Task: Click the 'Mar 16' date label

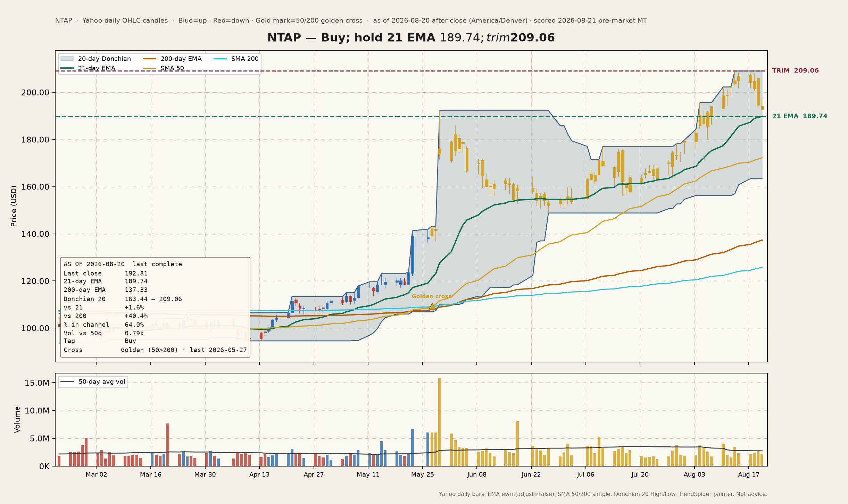Action: [x=151, y=474]
